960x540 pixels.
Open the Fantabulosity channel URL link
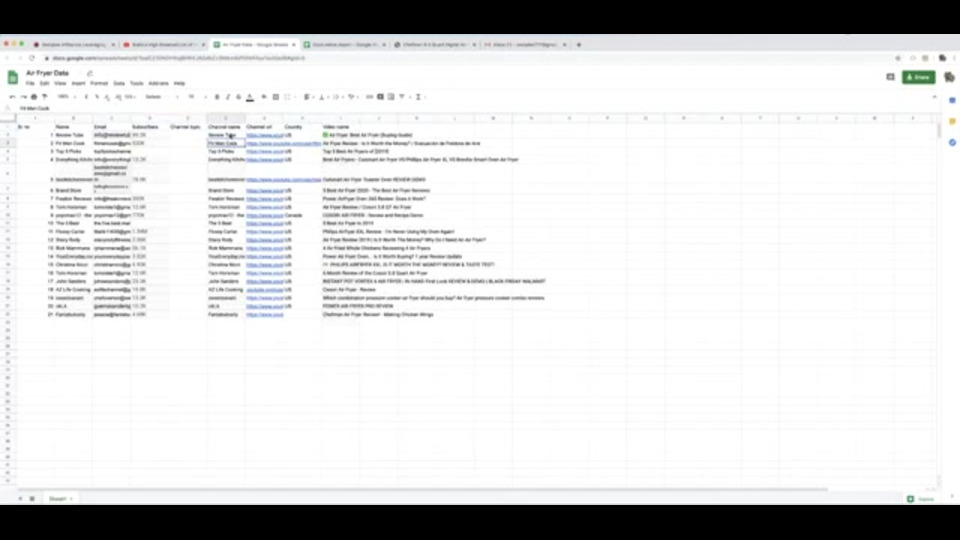[264, 315]
